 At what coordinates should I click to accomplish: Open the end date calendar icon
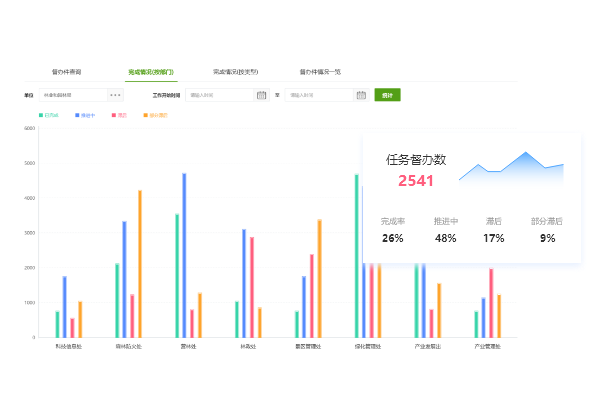pyautogui.click(x=361, y=95)
